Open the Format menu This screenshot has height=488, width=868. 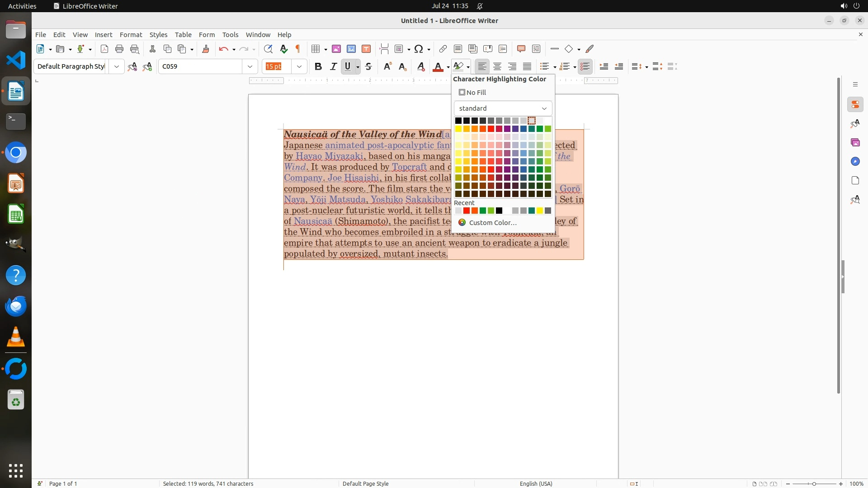131,35
